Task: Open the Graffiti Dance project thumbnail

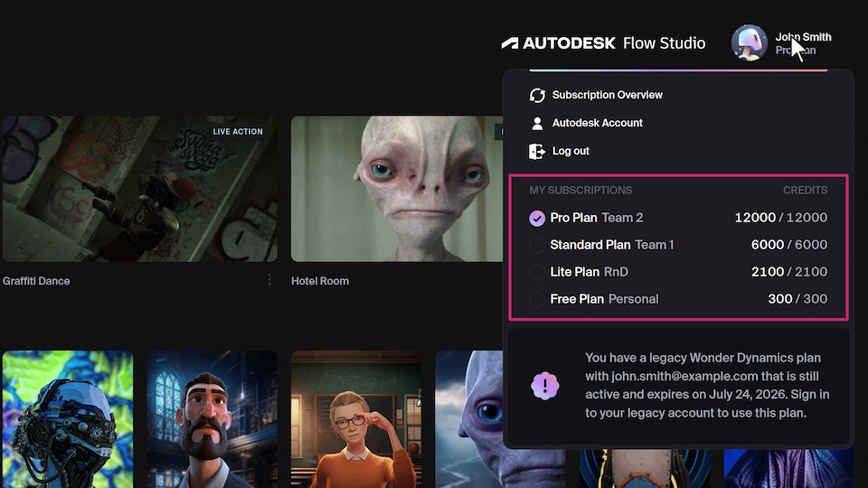Action: pos(140,189)
